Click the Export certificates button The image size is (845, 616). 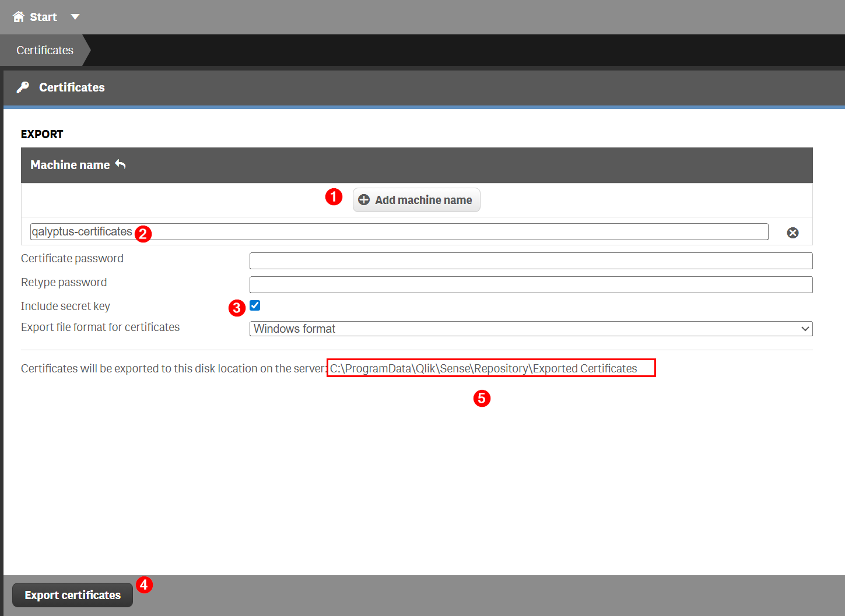pyautogui.click(x=72, y=595)
